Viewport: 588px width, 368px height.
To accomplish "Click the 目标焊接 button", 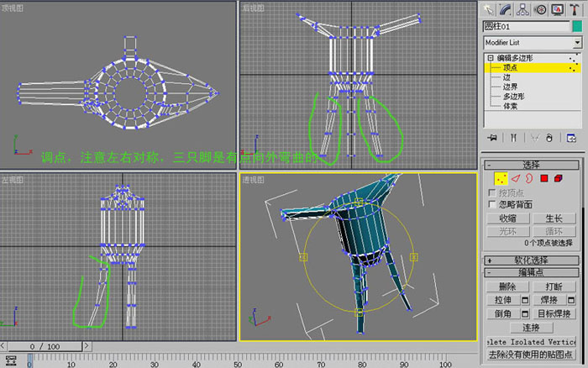I will coord(554,313).
